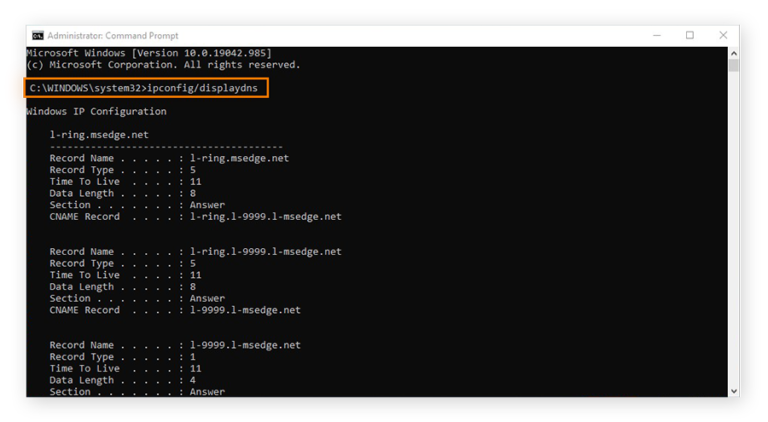Click the first 'Record Type . . . . . : 5' line
The image size is (768, 422).
(x=122, y=170)
